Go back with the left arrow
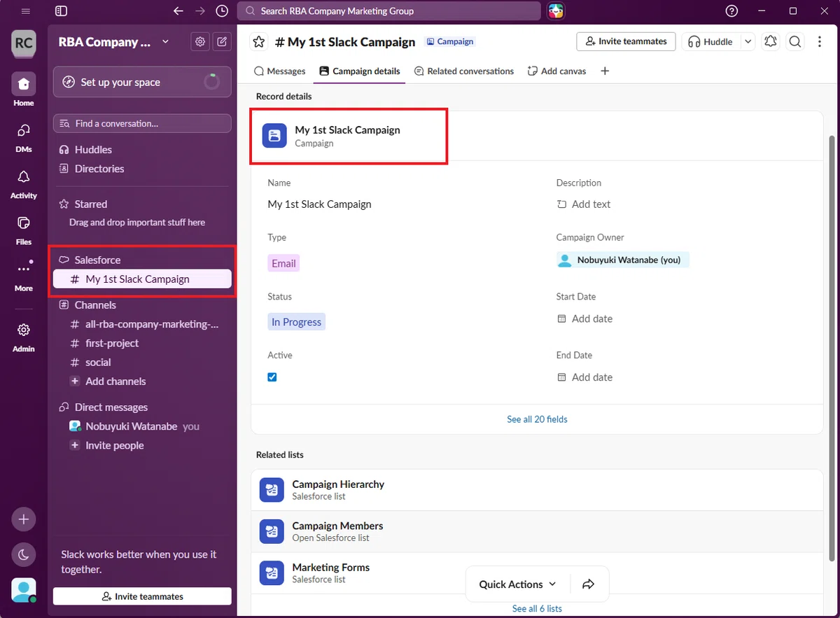 pyautogui.click(x=178, y=11)
